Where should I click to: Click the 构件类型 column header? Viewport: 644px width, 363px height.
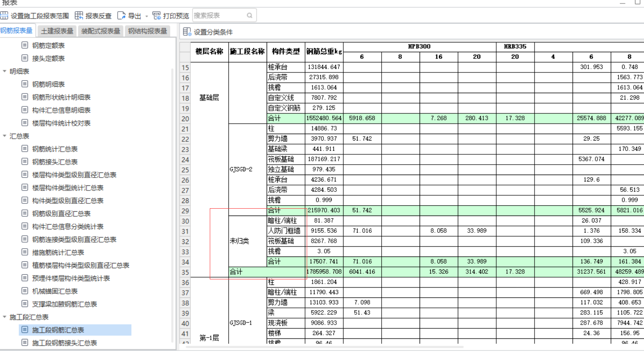click(x=286, y=52)
